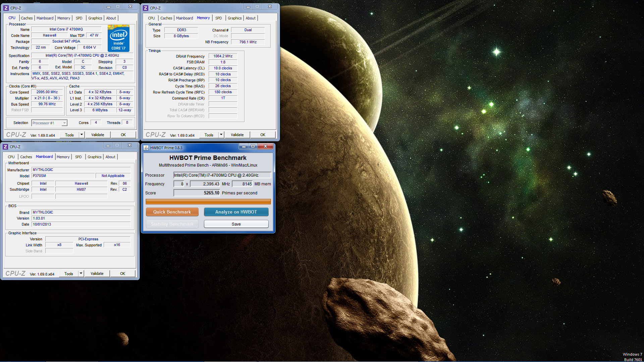The image size is (644, 362).
Task: Click Channel # value Dual
Action: click(x=248, y=30)
